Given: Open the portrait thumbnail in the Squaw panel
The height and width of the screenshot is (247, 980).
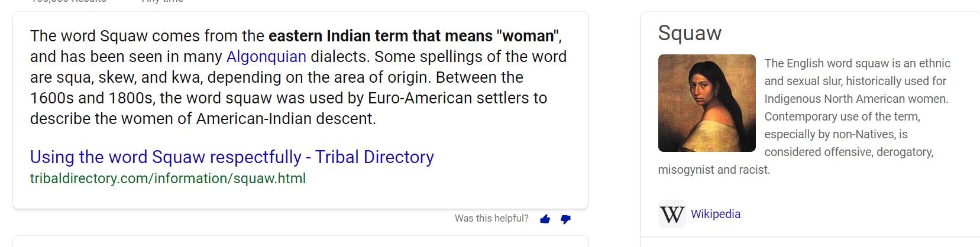Looking at the screenshot, I should [x=707, y=103].
